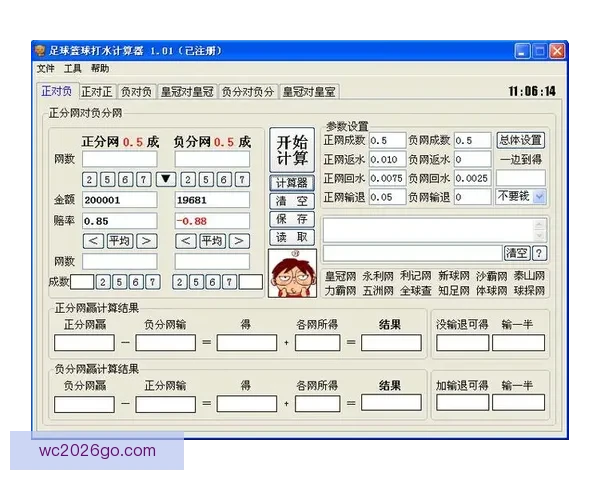Click the 读取 button
The image size is (600, 480).
tap(292, 237)
